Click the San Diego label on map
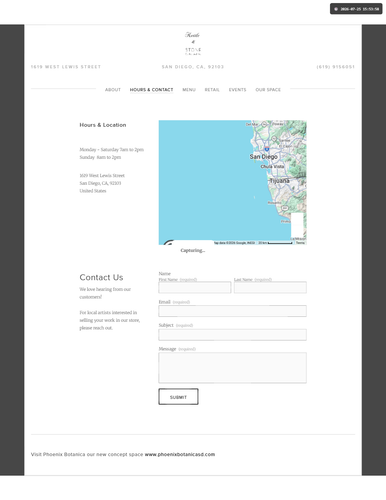Viewport: 386px width, 500px height. [x=263, y=156]
